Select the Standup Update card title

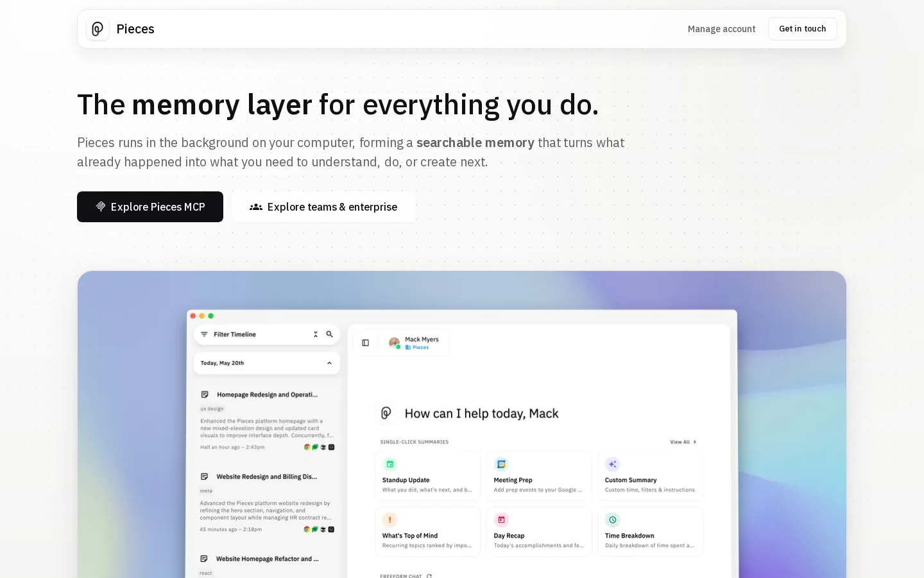[406, 480]
